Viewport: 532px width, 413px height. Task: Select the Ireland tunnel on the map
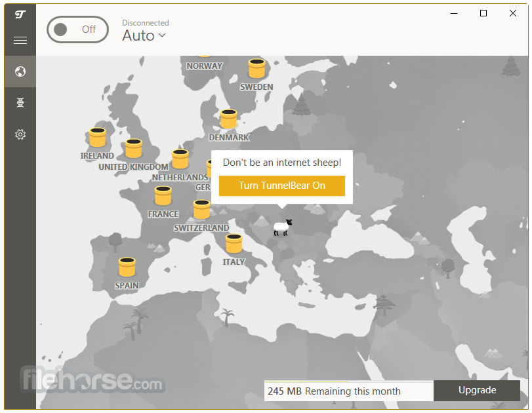click(97, 137)
